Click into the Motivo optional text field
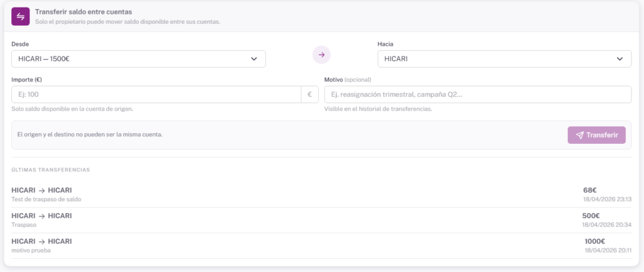 (x=477, y=94)
